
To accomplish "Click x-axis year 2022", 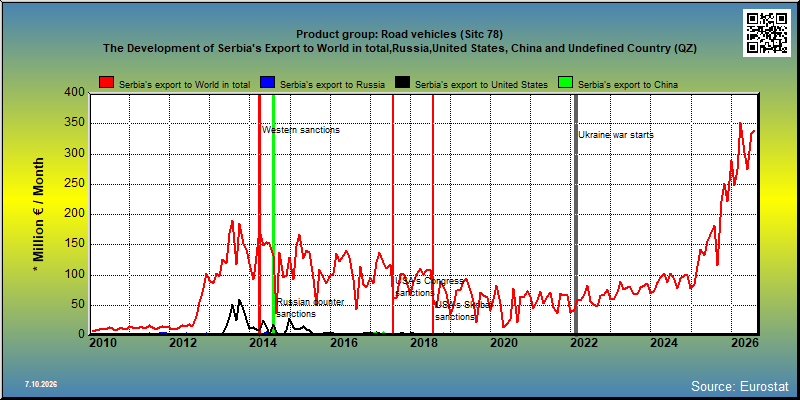I will click(583, 343).
